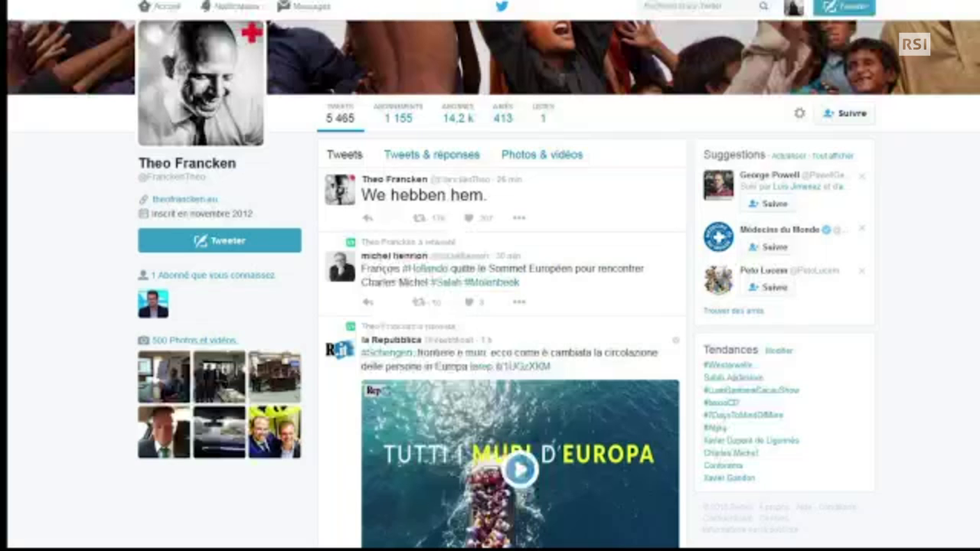
Task: Open the #Westerwelle trend
Action: (x=727, y=365)
